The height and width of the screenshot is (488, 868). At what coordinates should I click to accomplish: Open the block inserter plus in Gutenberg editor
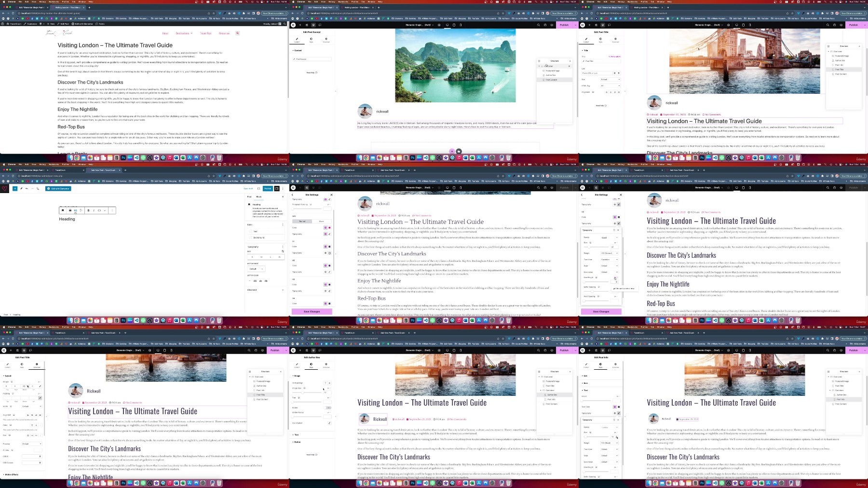(x=15, y=188)
